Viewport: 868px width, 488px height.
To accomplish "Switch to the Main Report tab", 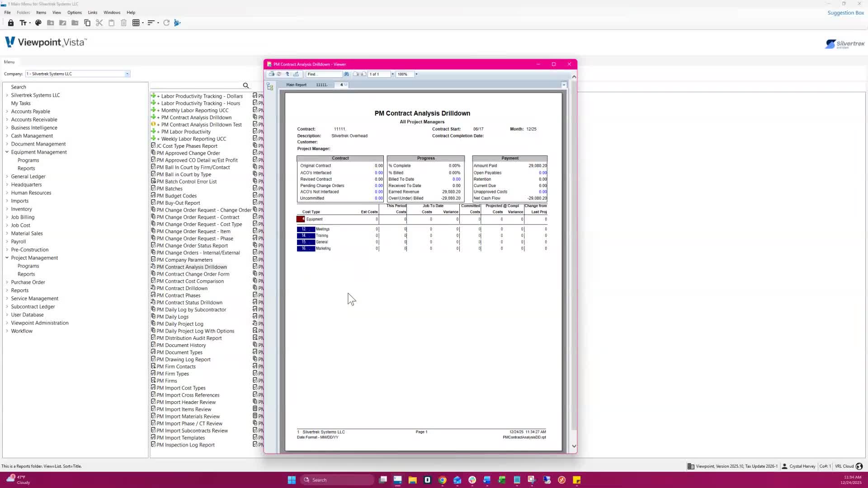I will (296, 84).
